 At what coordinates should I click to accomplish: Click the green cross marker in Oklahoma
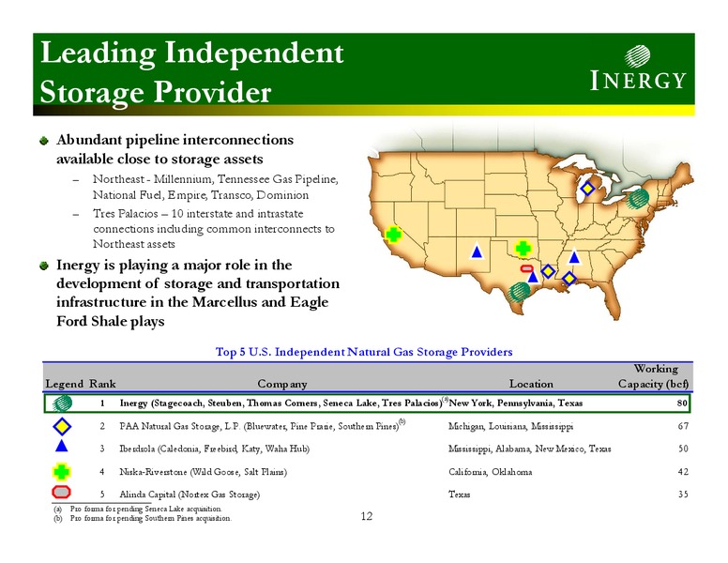[x=523, y=249]
